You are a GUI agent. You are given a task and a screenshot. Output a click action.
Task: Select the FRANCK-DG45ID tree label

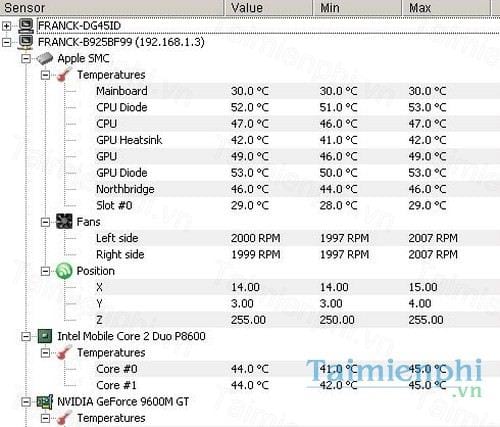[79, 26]
